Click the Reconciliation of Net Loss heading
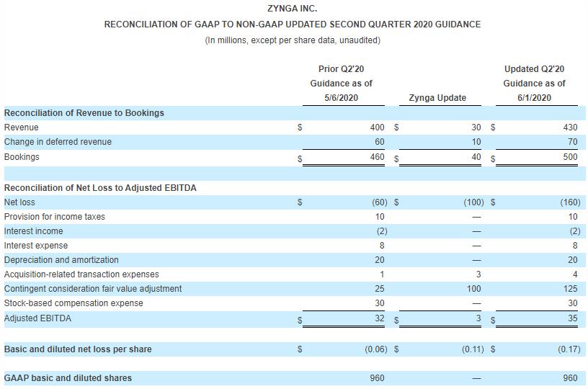 100,188
